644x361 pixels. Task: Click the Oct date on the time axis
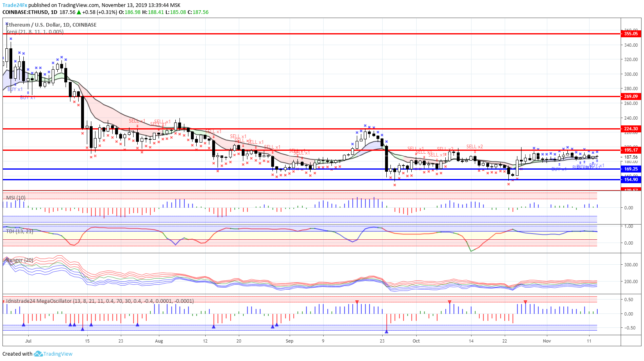coord(416,341)
